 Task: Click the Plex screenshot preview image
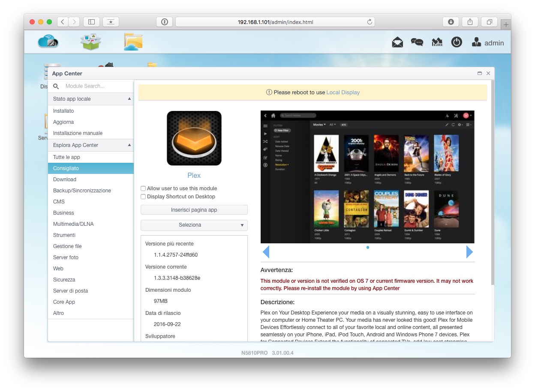[367, 177]
